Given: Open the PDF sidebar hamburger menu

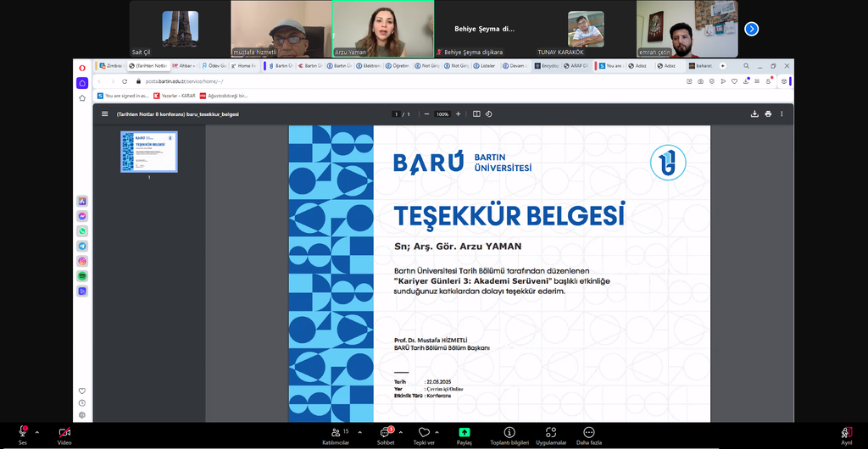Looking at the screenshot, I should click(104, 114).
